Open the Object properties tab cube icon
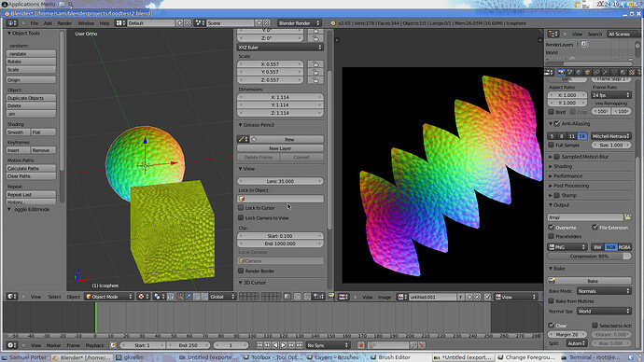Viewport: 644px width, 362px height. coord(588,72)
